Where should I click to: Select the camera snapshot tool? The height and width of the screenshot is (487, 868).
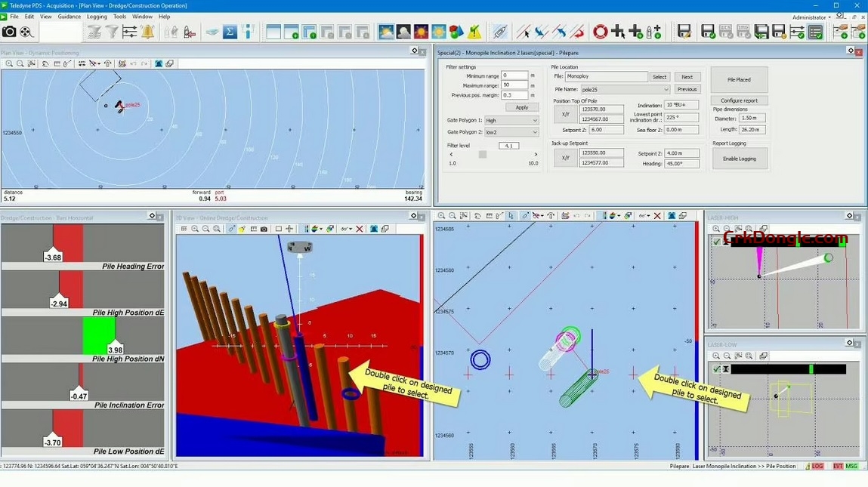coord(9,31)
